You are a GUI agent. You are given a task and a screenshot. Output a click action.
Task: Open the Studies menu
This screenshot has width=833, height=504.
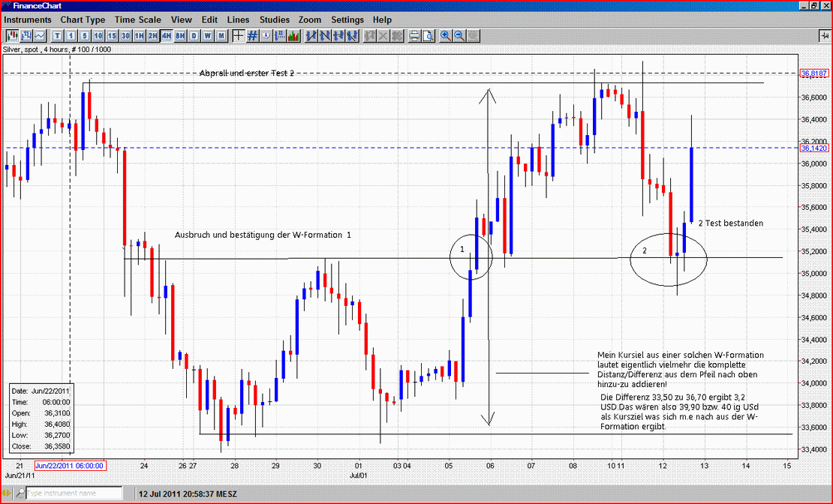tap(275, 19)
